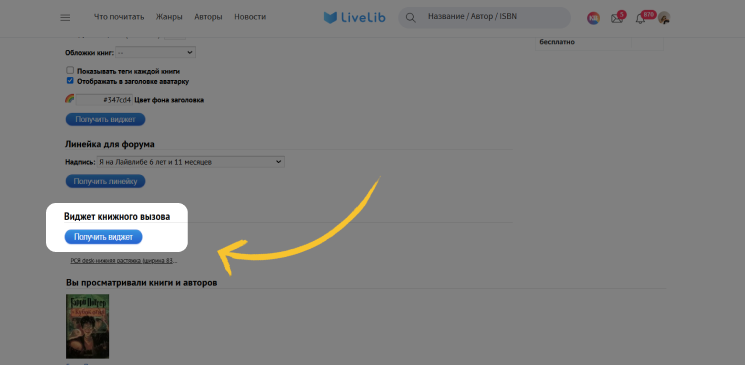Open 'Жанры' menu item

[169, 17]
